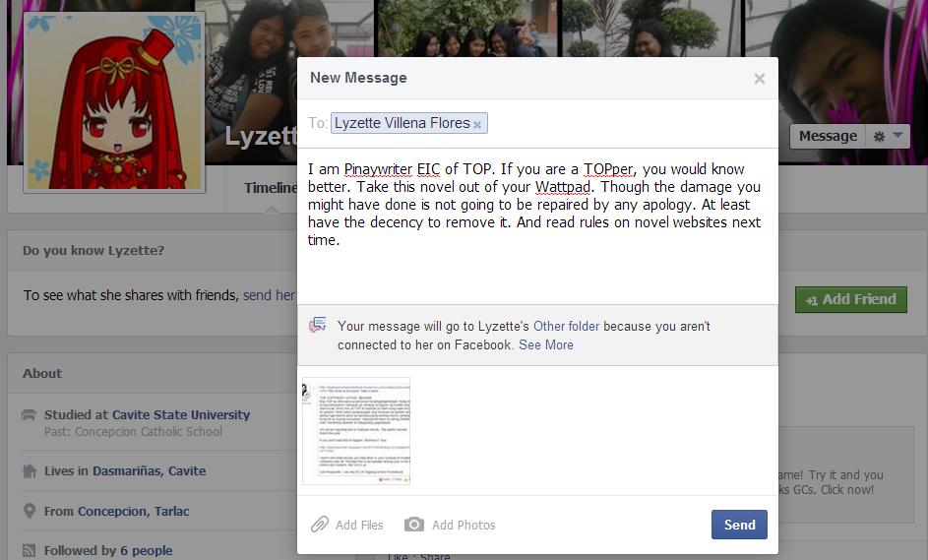Open the Dasmariñas, Cavite link
The width and height of the screenshot is (928, 560).
(150, 471)
